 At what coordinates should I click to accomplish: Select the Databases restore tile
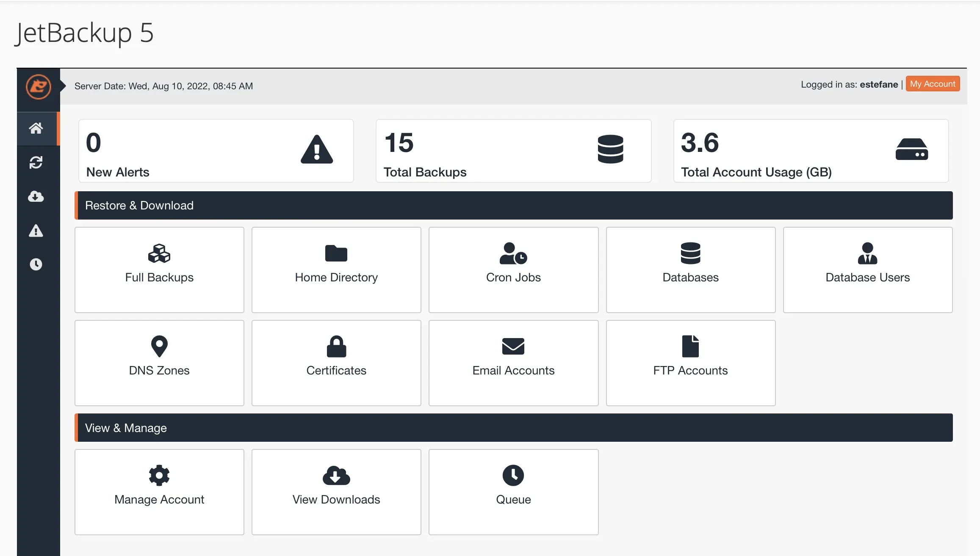690,270
